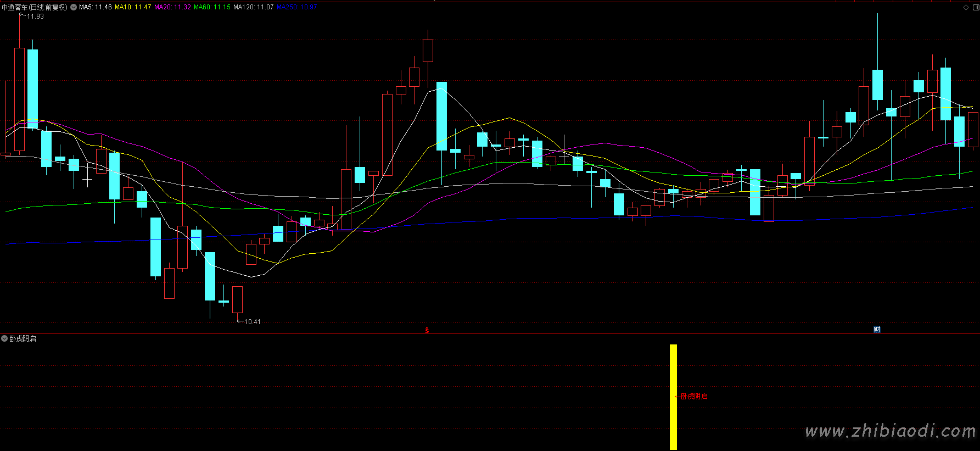
Task: Select the magenta MA20: 11.32 label
Action: tap(173, 7)
